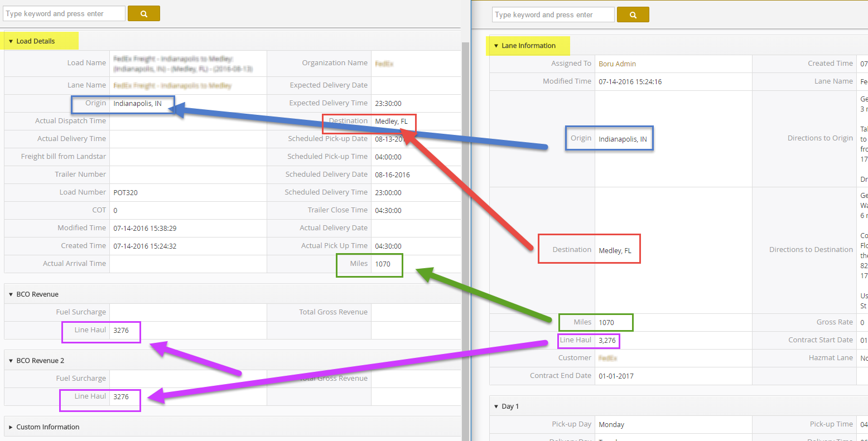Screen dimensions: 868x441
Task: Select Line Haul value 3,276 in Lane Information
Action: (607, 340)
